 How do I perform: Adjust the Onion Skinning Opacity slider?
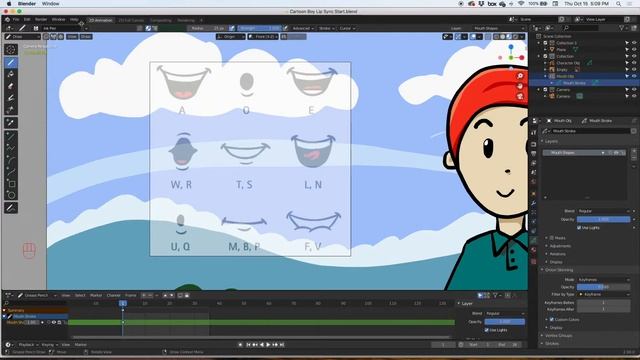point(604,287)
